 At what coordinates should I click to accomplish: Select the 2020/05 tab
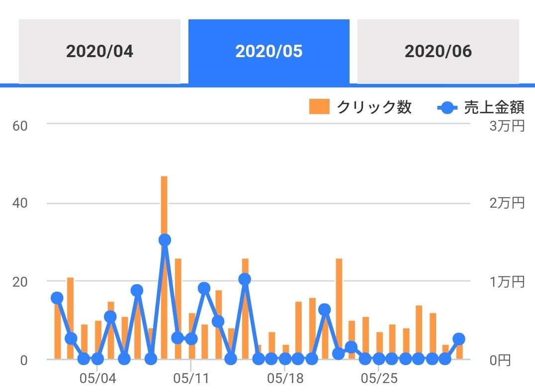click(x=268, y=51)
